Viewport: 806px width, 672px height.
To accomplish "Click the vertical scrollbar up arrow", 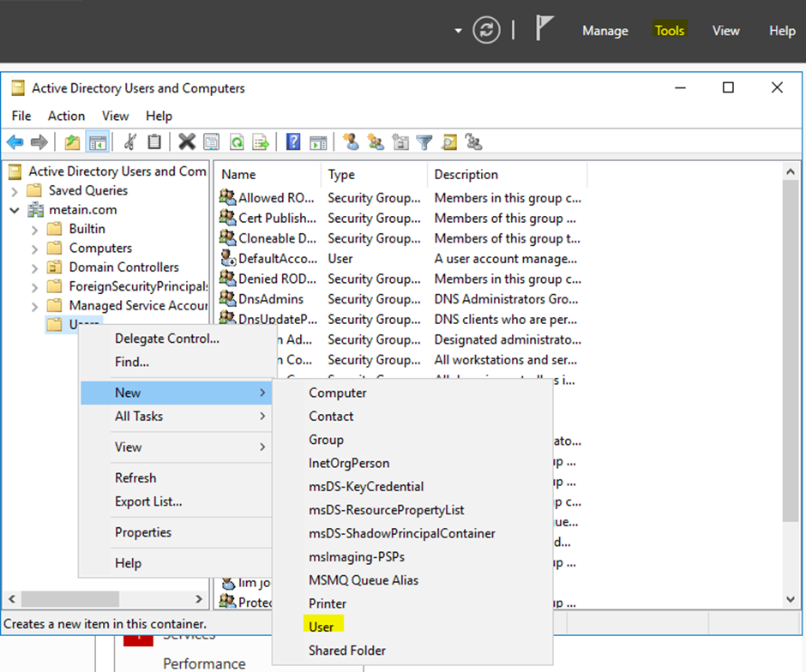I will pyautogui.click(x=791, y=172).
